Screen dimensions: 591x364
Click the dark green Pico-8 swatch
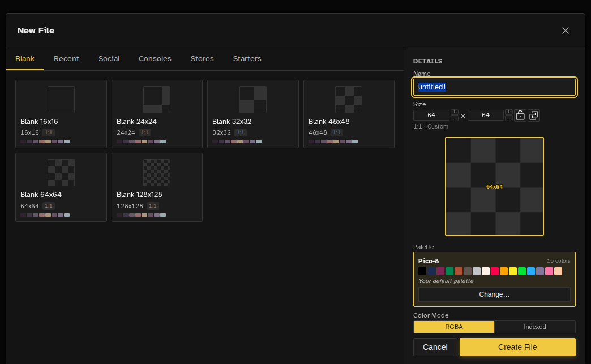pos(449,271)
